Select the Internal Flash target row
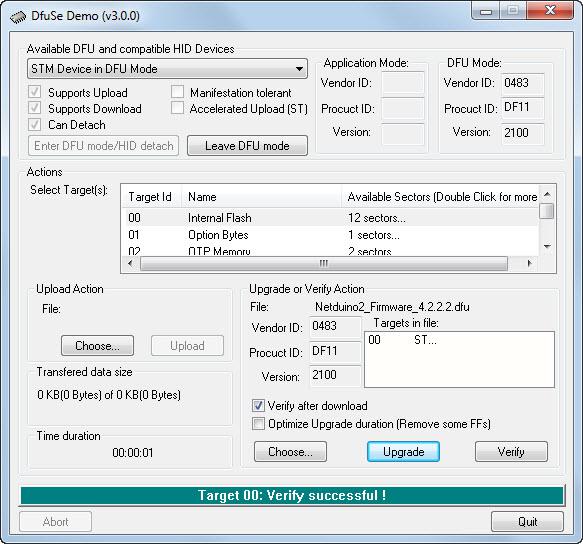 coord(332,218)
